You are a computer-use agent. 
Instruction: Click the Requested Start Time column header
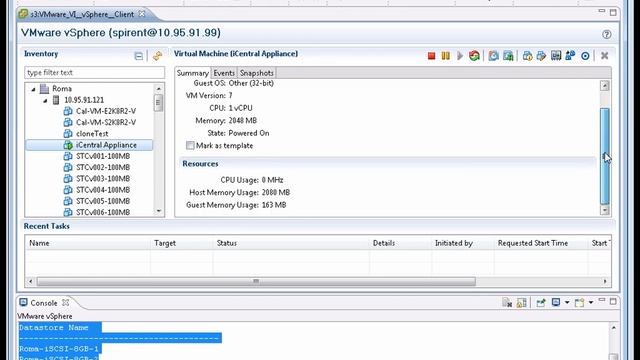tap(541, 243)
